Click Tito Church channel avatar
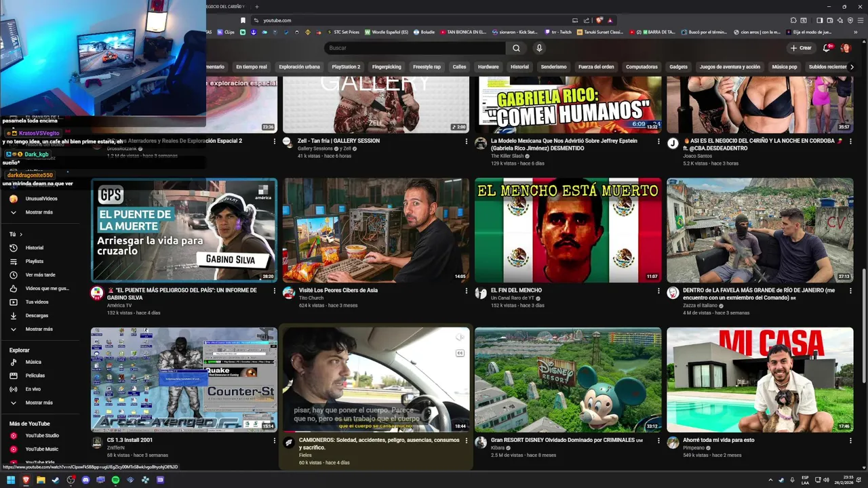 tap(289, 293)
